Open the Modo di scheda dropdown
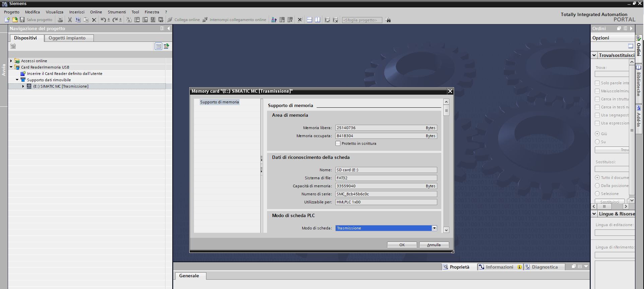This screenshot has height=289, width=644. click(434, 228)
